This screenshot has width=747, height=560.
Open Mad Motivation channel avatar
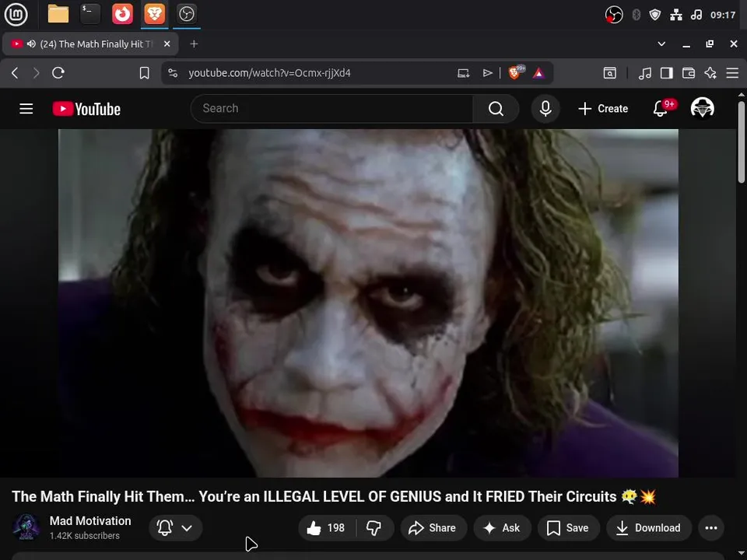point(26,527)
